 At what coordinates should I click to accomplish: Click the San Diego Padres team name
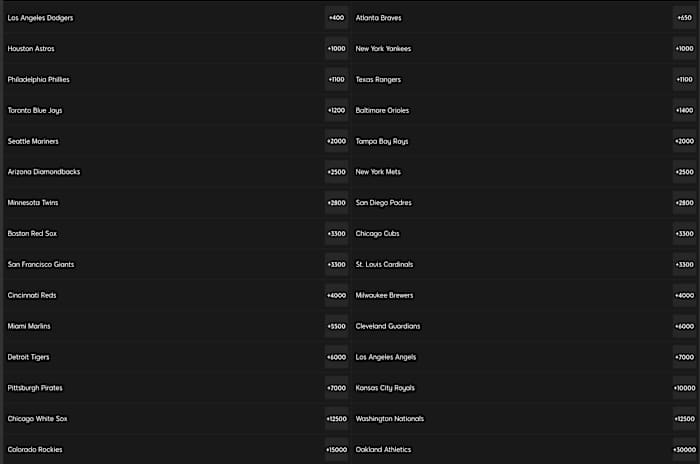pyautogui.click(x=383, y=203)
